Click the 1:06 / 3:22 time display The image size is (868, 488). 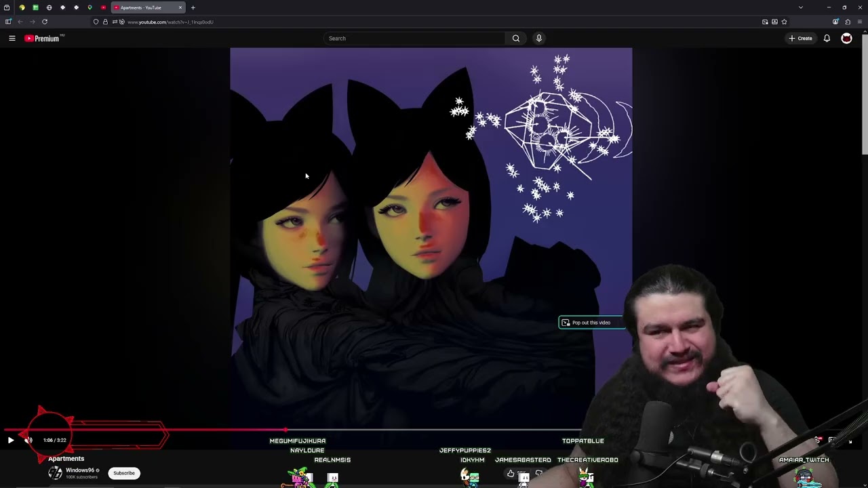pyautogui.click(x=55, y=441)
